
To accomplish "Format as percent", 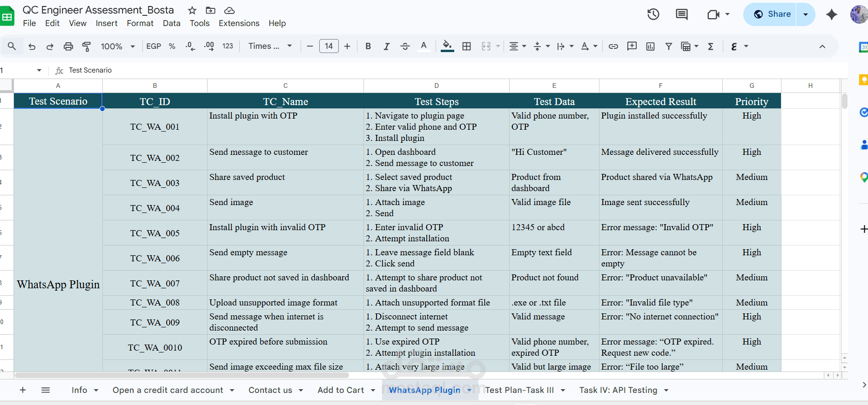I will tap(172, 46).
